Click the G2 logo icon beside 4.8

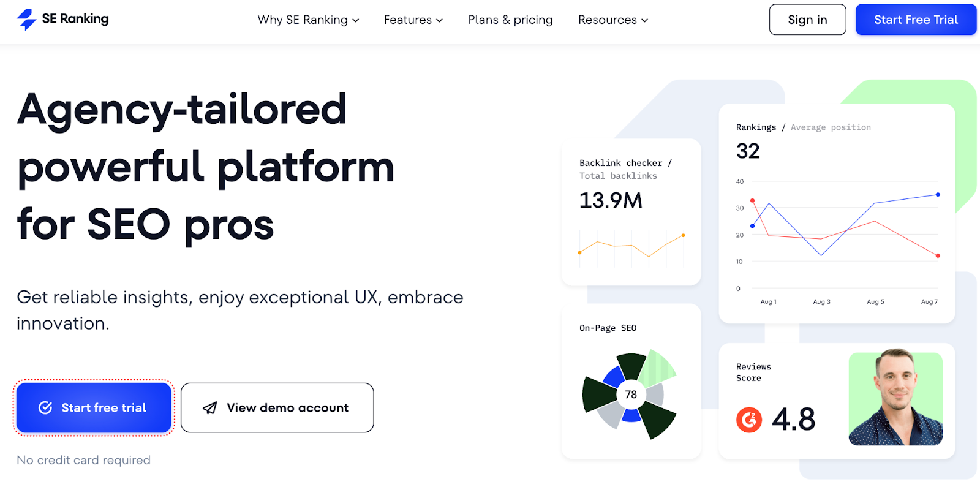point(749,420)
